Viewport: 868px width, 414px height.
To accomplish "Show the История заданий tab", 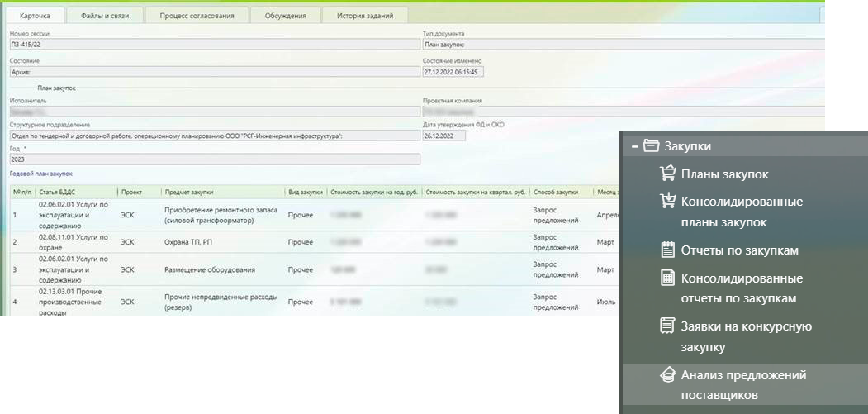I will point(364,15).
